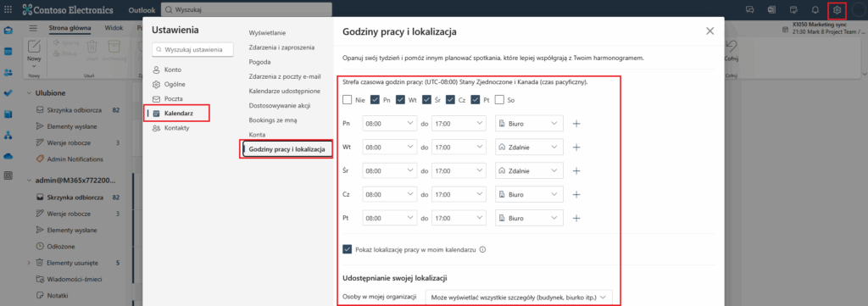This screenshot has height=306, width=868.
Task: Open the My Day calendar icon in header
Action: [x=793, y=10]
